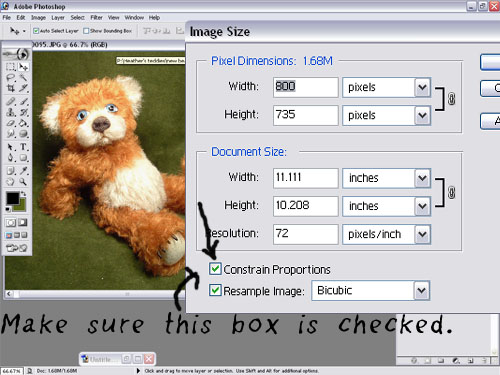This screenshot has width=500, height=375.
Task: Click the partially visible Auto button
Action: point(490,121)
